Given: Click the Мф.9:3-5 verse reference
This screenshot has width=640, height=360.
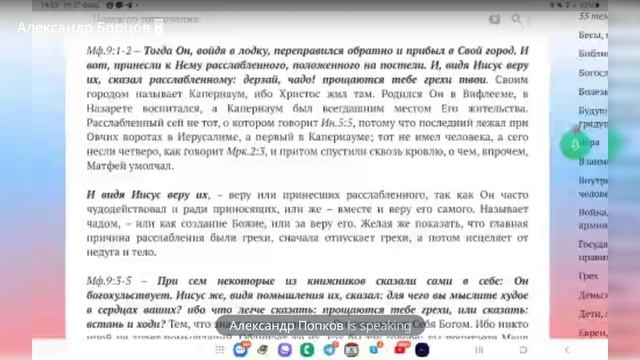Looking at the screenshot, I should (109, 281).
